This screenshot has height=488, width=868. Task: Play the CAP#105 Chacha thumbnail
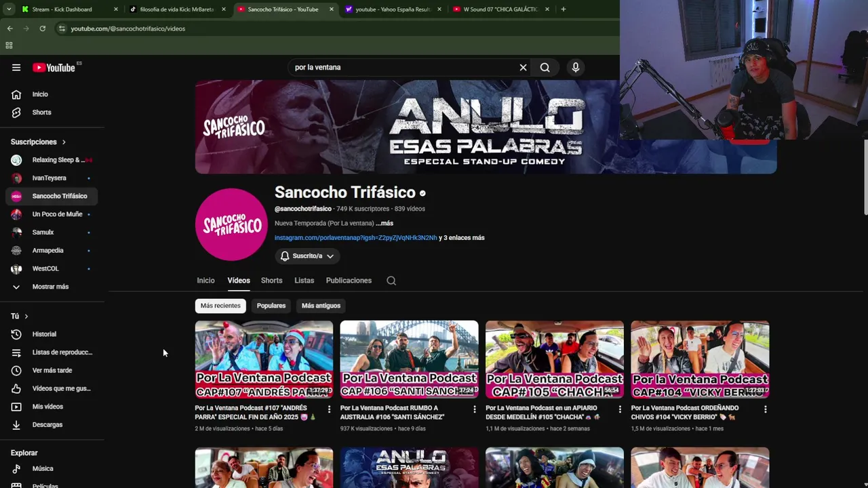(555, 359)
